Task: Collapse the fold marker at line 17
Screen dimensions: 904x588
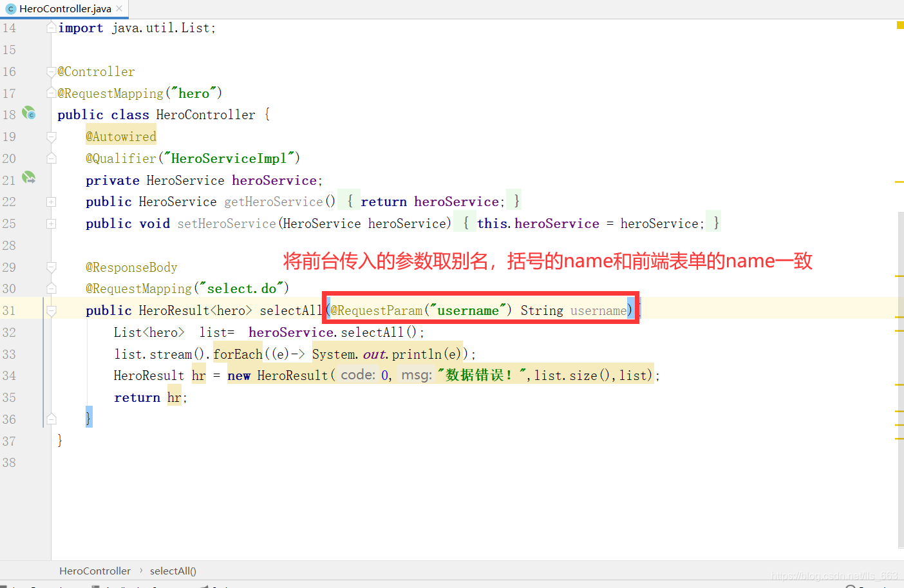Action: pyautogui.click(x=51, y=93)
